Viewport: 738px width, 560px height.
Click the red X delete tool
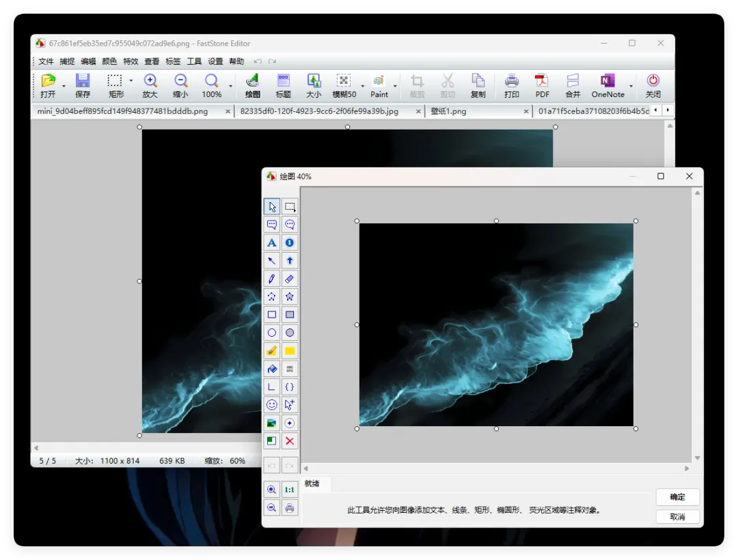click(290, 441)
